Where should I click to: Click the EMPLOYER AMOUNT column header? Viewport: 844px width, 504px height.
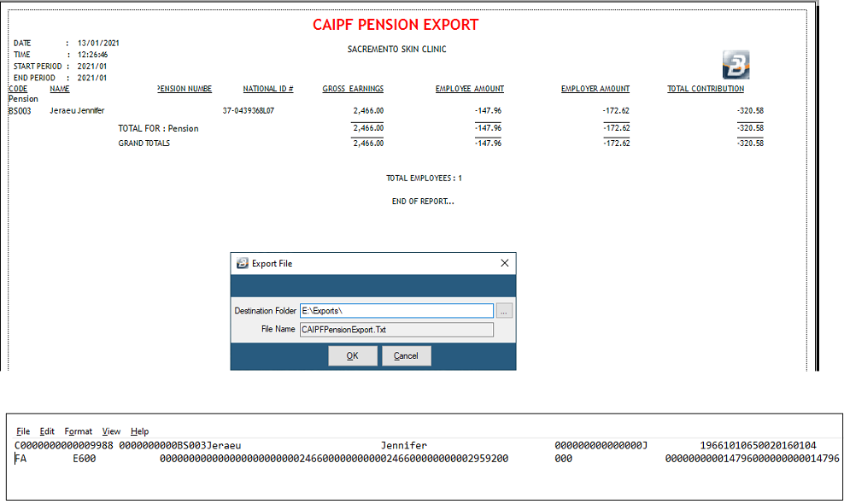tap(595, 89)
